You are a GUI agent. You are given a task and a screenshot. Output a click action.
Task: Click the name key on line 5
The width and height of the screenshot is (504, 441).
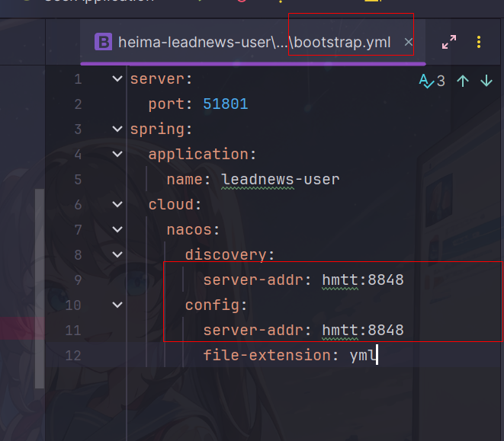tap(185, 179)
